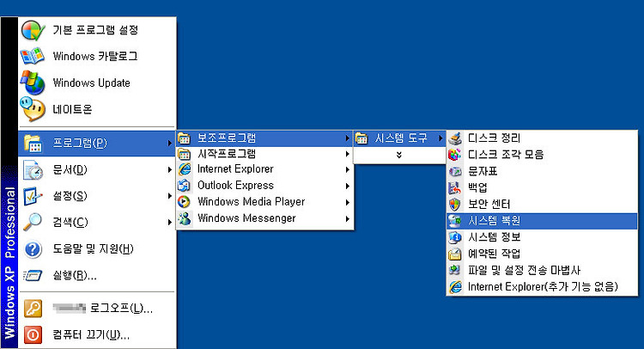The image size is (644, 349).
Task: Click the 시작프로그램 folder icon
Action: pos(184,154)
